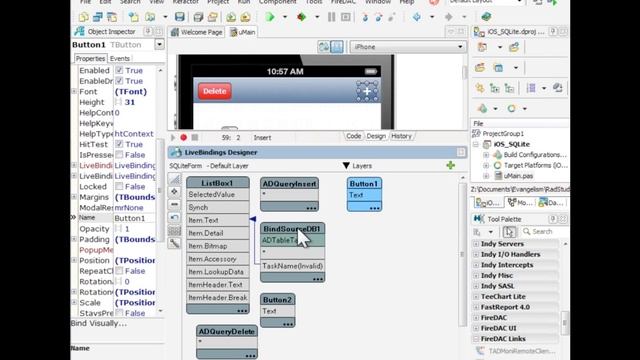
Task: Click the Object Inspector panel icon
Action: tap(80, 31)
